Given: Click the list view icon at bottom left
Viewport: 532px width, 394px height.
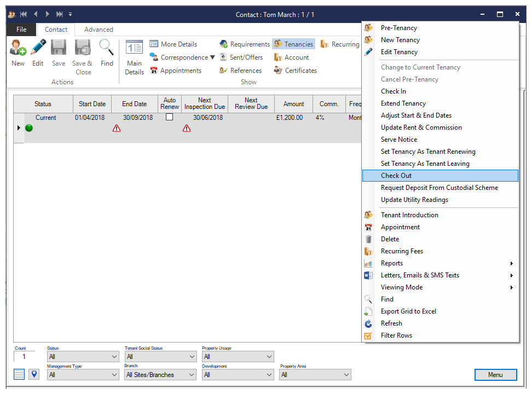Looking at the screenshot, I should 19,374.
